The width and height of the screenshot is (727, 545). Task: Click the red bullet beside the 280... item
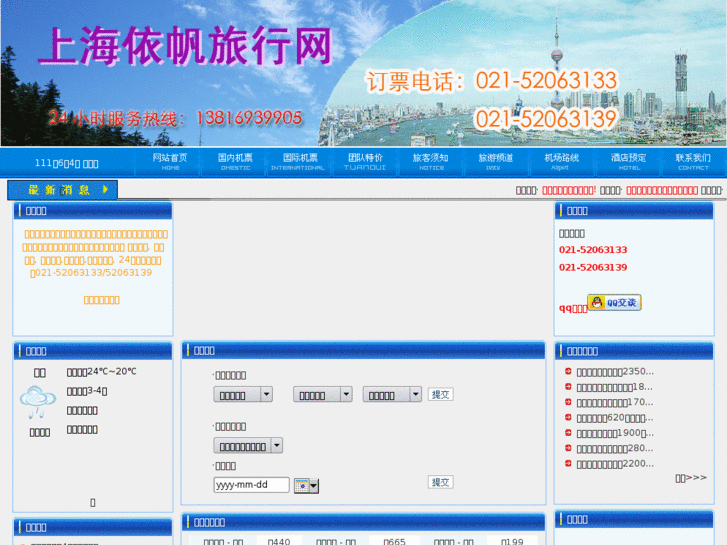(568, 448)
